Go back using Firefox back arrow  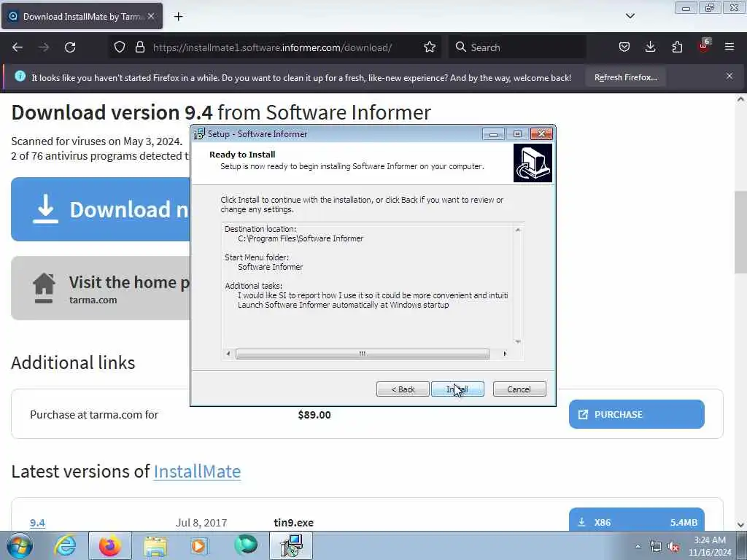[18, 47]
